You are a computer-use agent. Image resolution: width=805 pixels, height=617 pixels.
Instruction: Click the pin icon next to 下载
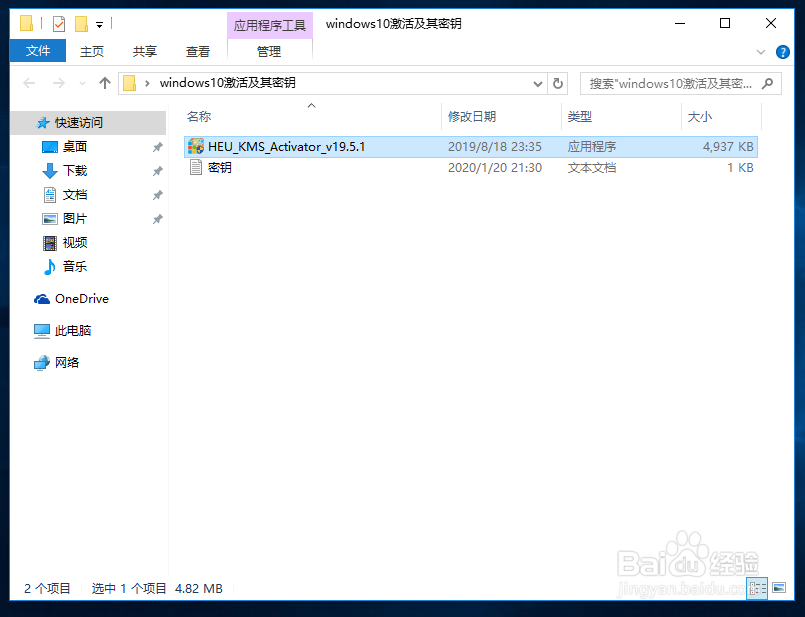pyautogui.click(x=158, y=171)
